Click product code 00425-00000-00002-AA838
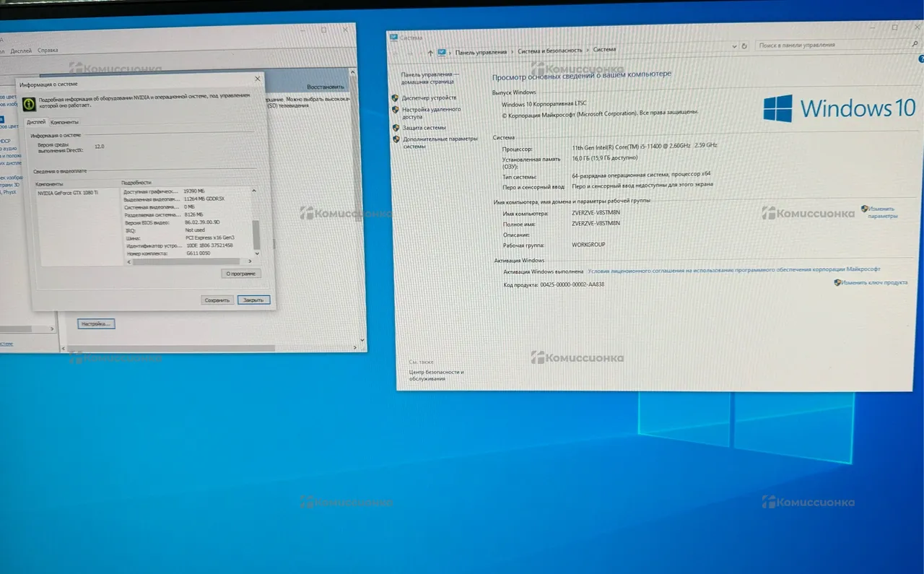Viewport: 924px width, 574px height. pyautogui.click(x=572, y=284)
